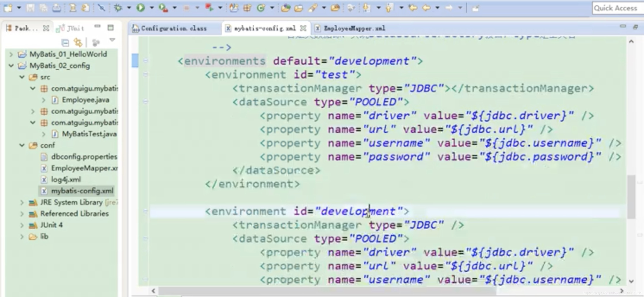Click the editor horizontal scrollbar thumb
The image size is (644, 297).
pos(327,291)
